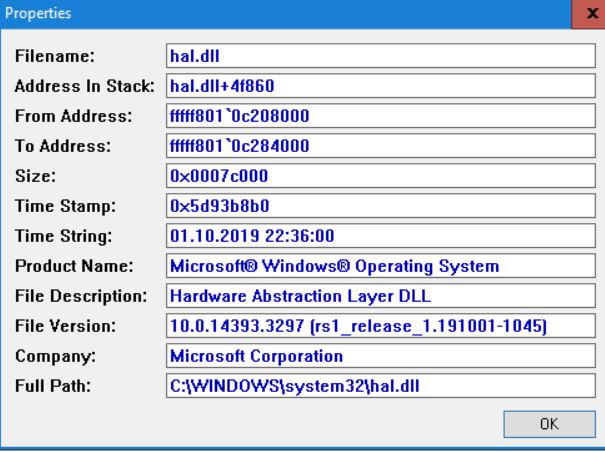Click the Filename field showing hal.dll
Screen dimensions: 605x452
pyautogui.click(x=381, y=56)
